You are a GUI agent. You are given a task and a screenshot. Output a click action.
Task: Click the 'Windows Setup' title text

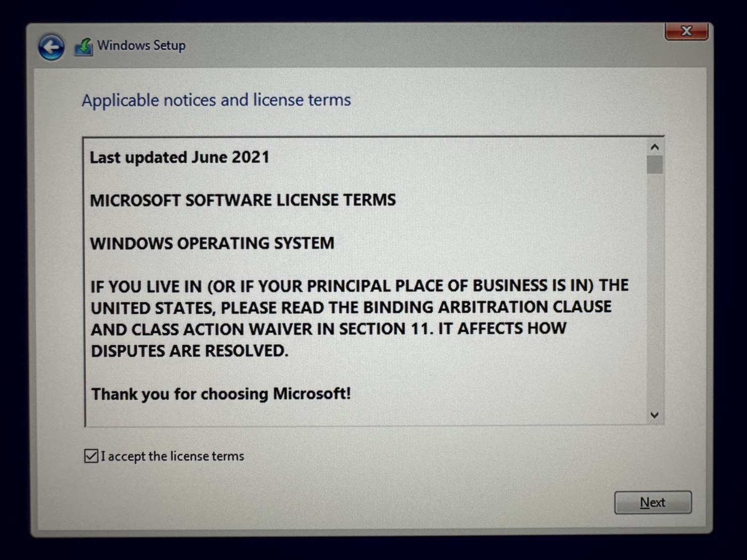(142, 45)
